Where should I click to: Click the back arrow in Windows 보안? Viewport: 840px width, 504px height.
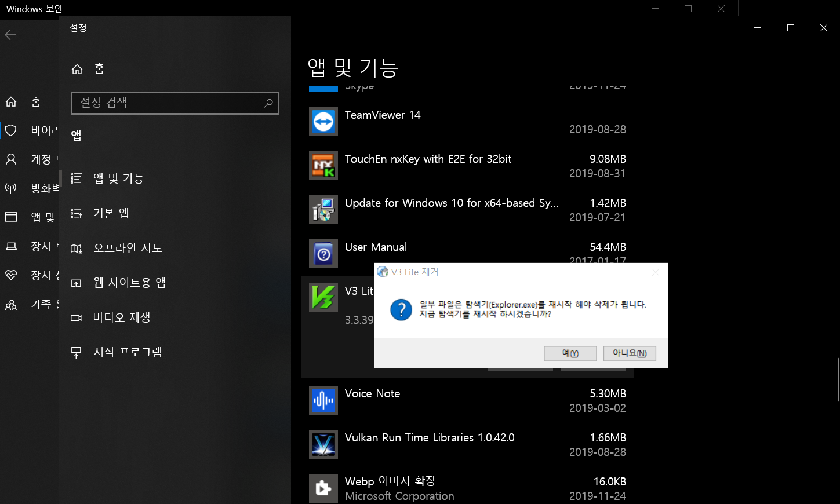coord(10,35)
